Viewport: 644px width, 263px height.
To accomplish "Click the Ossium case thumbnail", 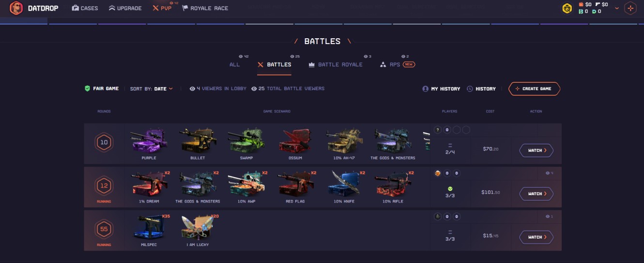I will coord(295,140).
